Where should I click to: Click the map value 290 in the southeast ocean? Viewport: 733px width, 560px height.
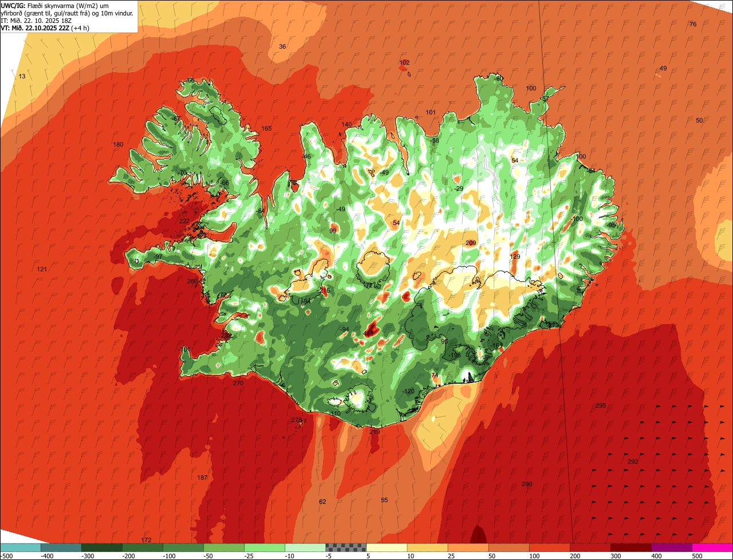(x=527, y=484)
